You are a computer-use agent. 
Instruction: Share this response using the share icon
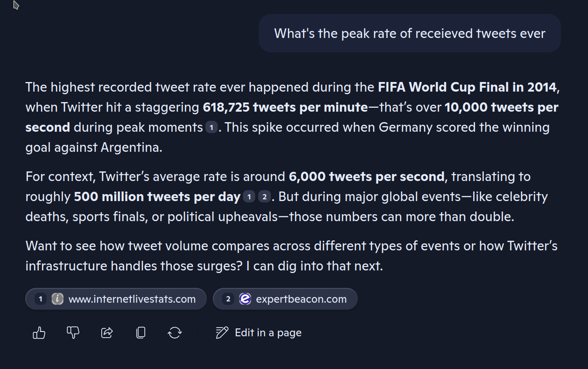point(107,332)
